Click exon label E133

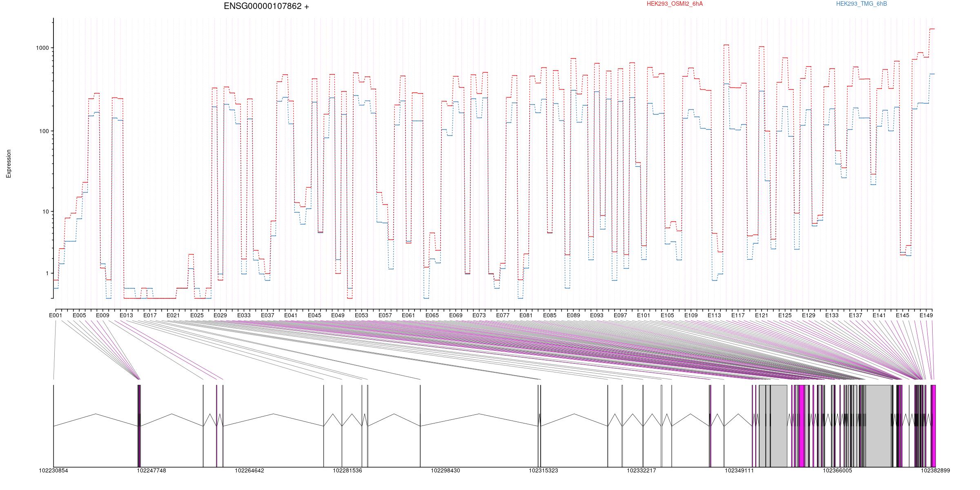click(832, 316)
